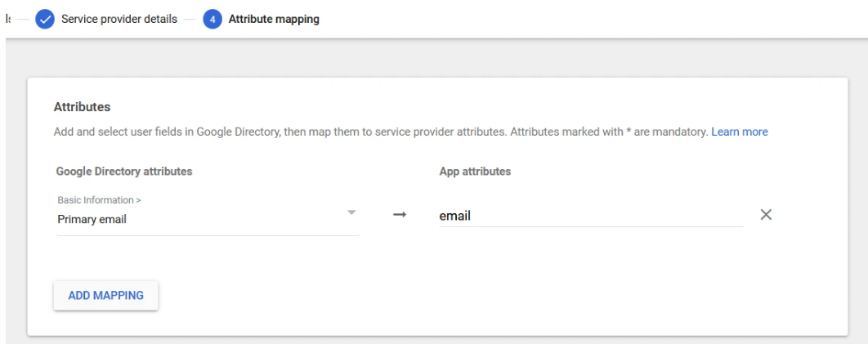This screenshot has width=868, height=344.
Task: Select the Attribute mapping step label
Action: pos(274,19)
